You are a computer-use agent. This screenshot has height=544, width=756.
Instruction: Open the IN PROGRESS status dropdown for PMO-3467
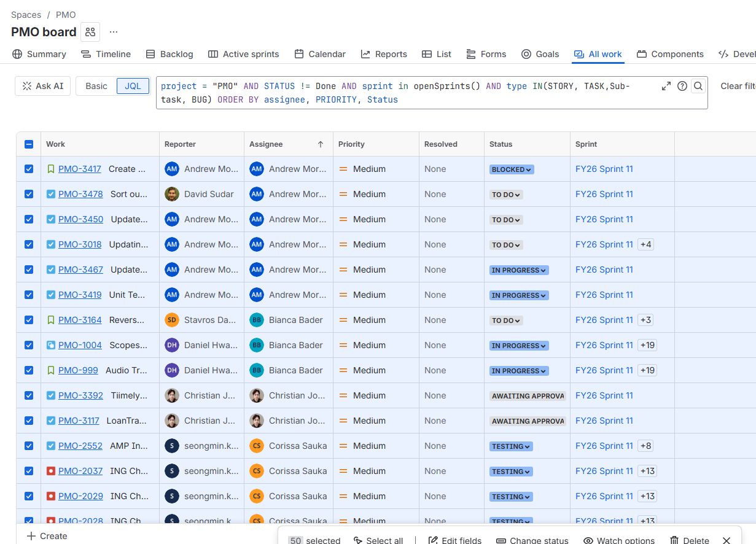point(519,270)
